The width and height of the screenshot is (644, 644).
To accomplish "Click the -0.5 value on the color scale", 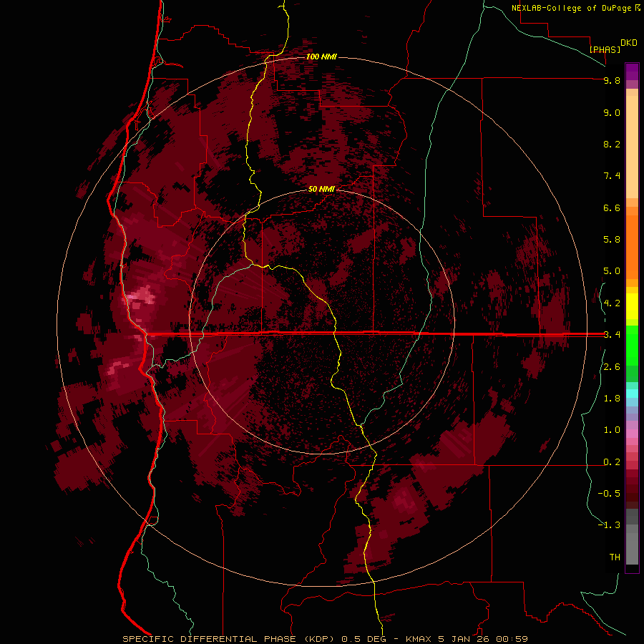I will 609,494.
